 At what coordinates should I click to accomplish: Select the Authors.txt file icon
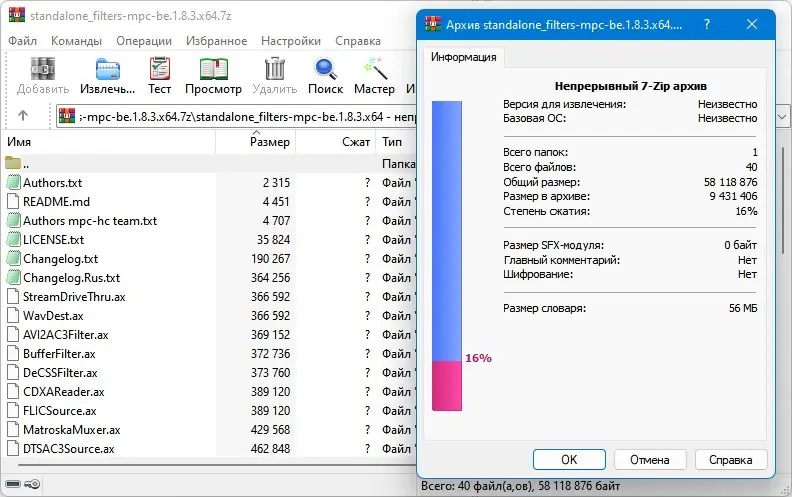point(13,182)
